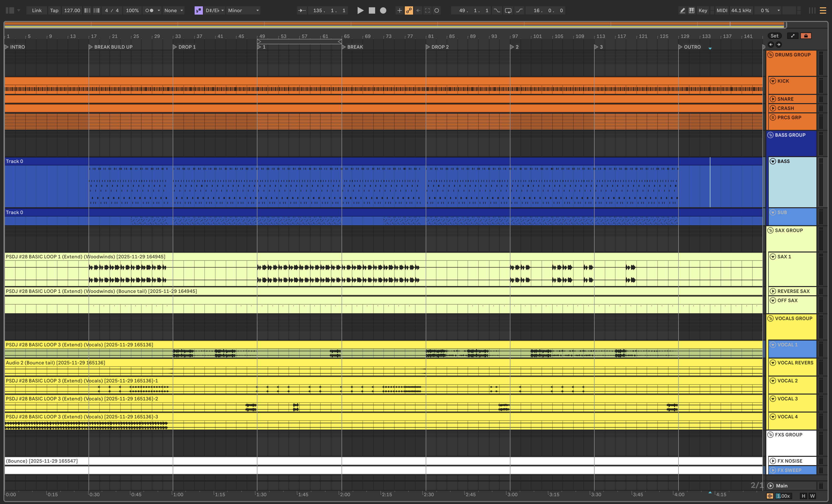Click the Arrangement Record button
This screenshot has height=504, width=832.
click(x=383, y=10)
